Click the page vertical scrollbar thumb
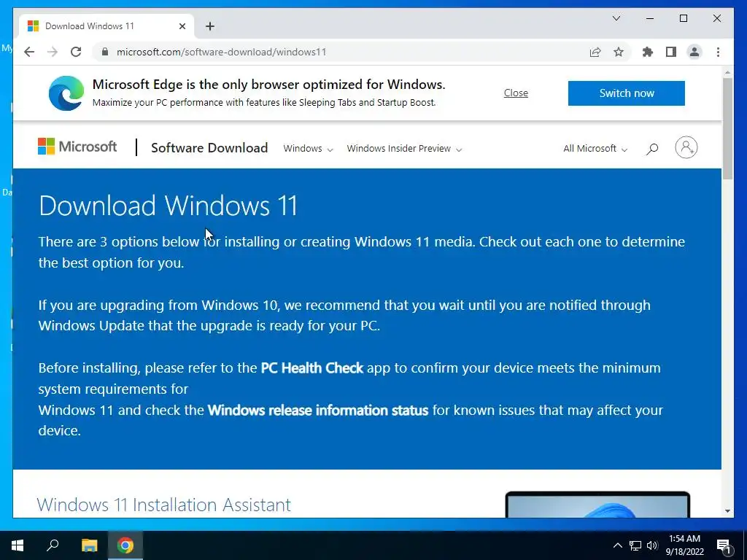The height and width of the screenshot is (560, 747). [x=727, y=128]
